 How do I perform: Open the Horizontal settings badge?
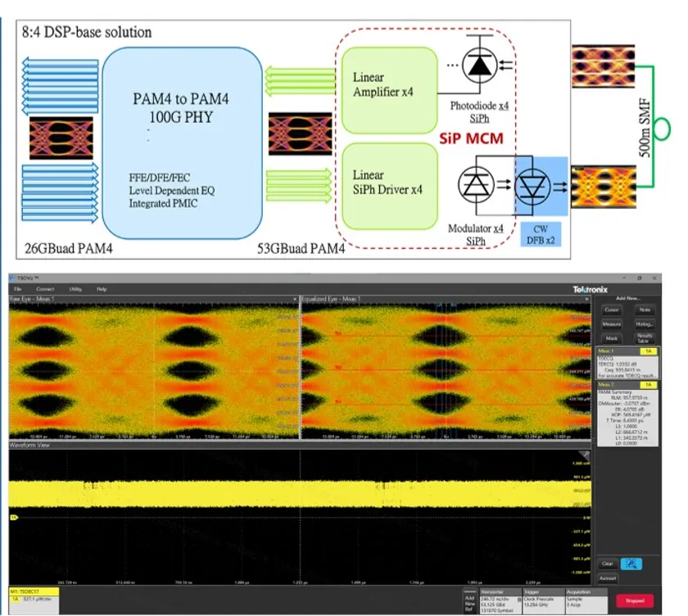click(500, 600)
